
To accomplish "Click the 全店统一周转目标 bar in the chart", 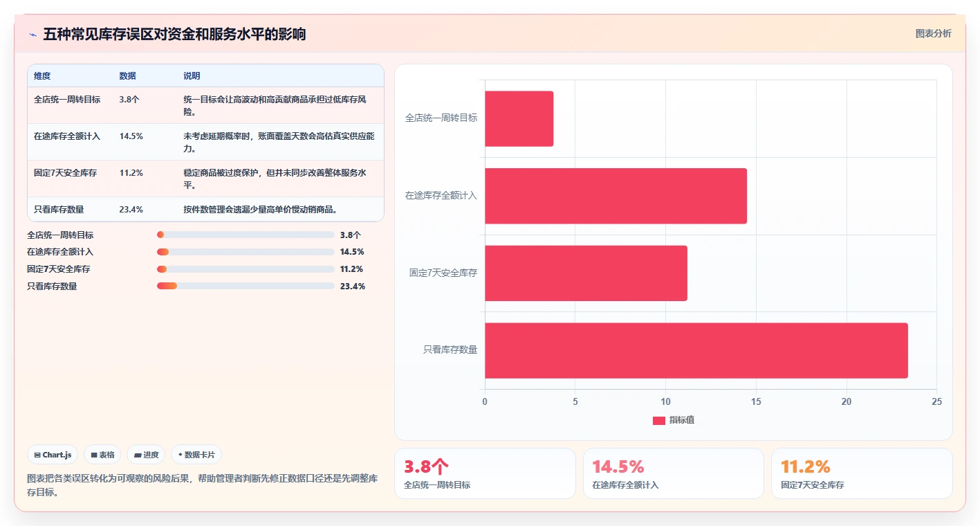I will pyautogui.click(x=519, y=118).
